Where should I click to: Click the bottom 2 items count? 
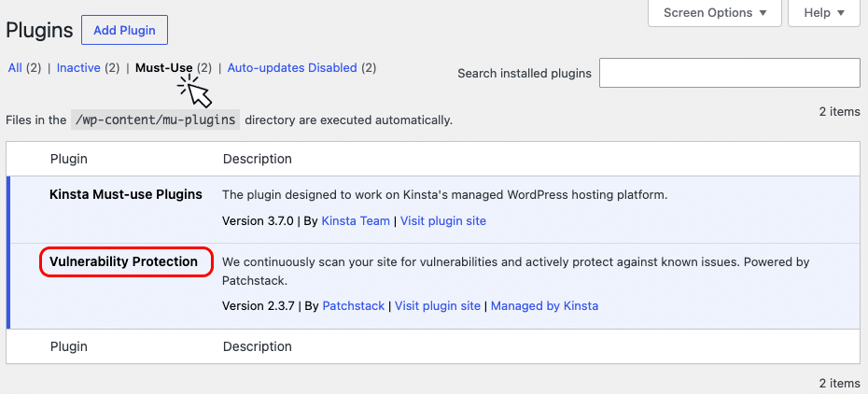click(840, 383)
